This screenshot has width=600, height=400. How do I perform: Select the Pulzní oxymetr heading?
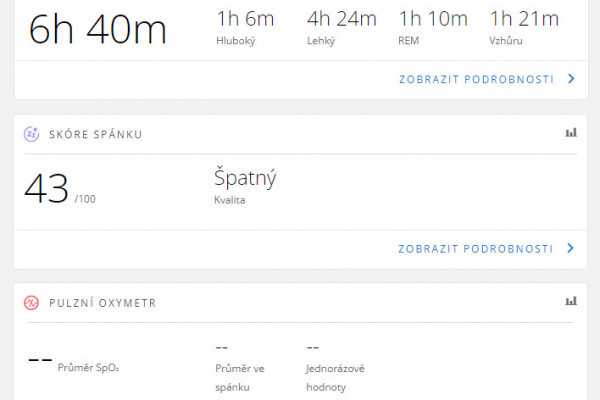point(103,303)
